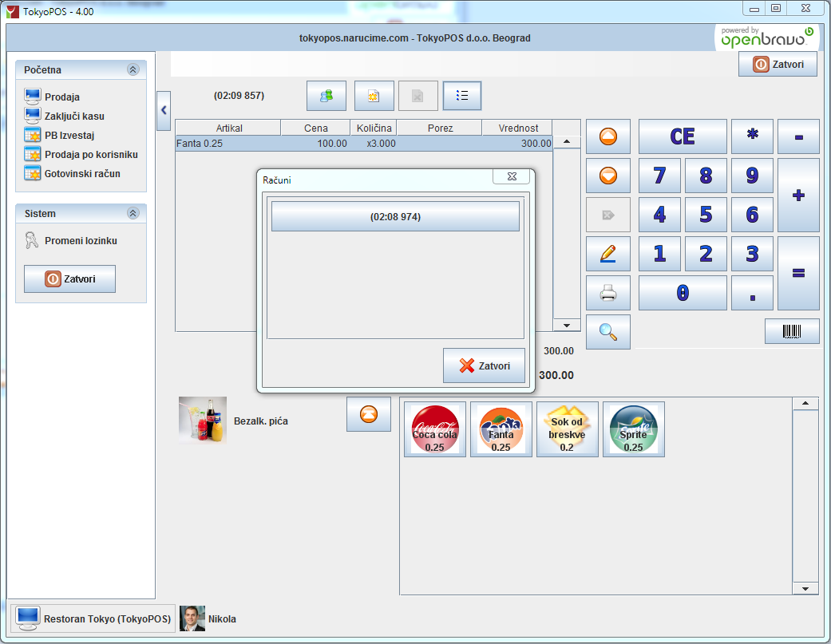Viewport: 831px width, 644px height.
Task: Click Zatvori in the Računi dialog
Action: [x=484, y=365]
